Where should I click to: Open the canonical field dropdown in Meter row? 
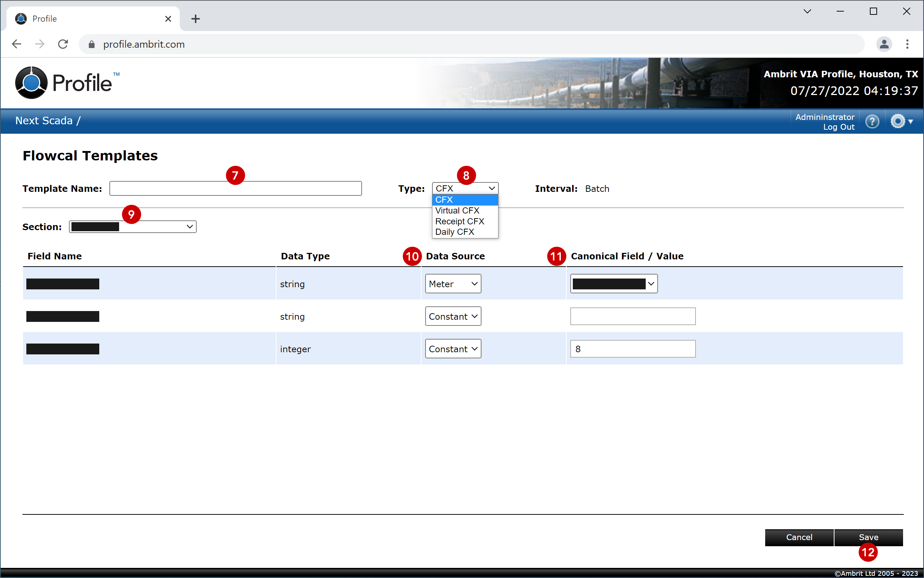pyautogui.click(x=614, y=284)
